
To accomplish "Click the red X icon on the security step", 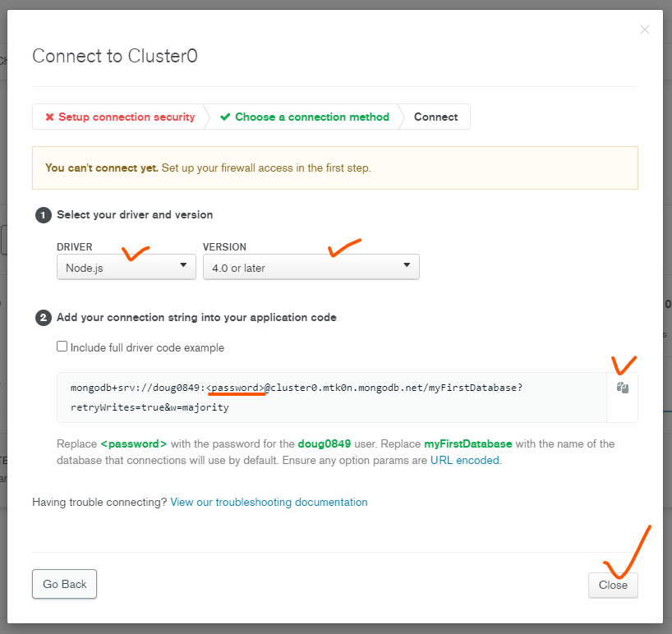I will (50, 117).
